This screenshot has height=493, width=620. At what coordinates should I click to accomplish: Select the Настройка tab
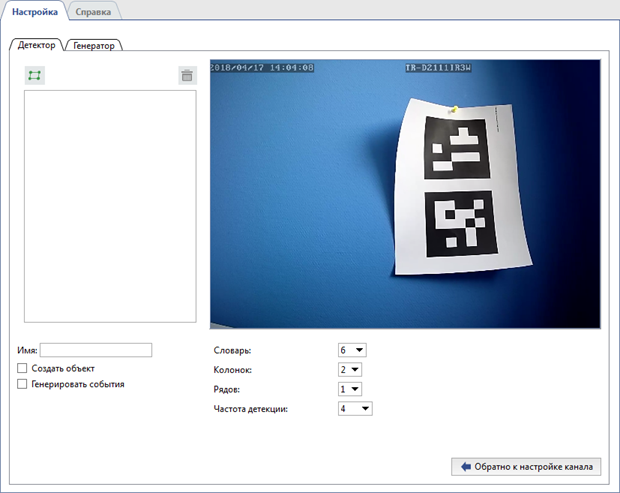(x=33, y=12)
